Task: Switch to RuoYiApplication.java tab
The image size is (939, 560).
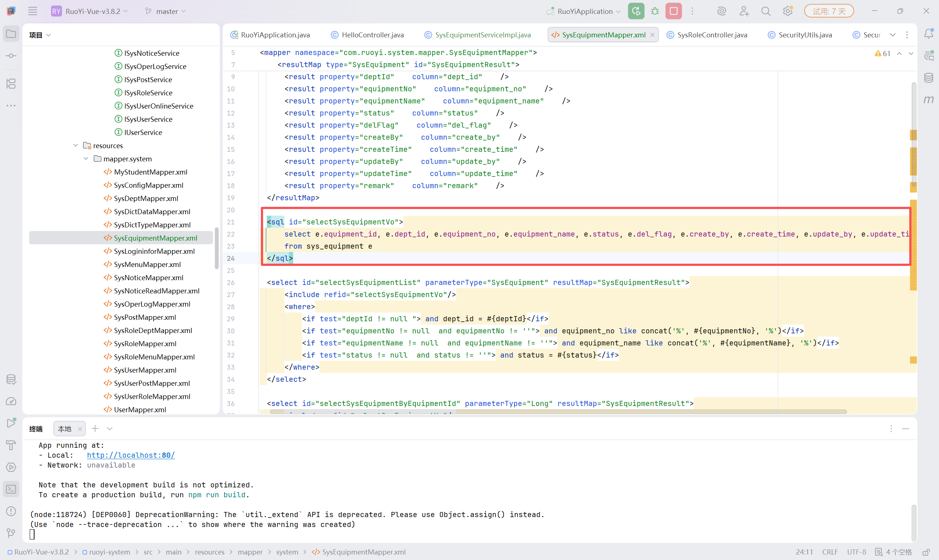Action: [x=270, y=35]
